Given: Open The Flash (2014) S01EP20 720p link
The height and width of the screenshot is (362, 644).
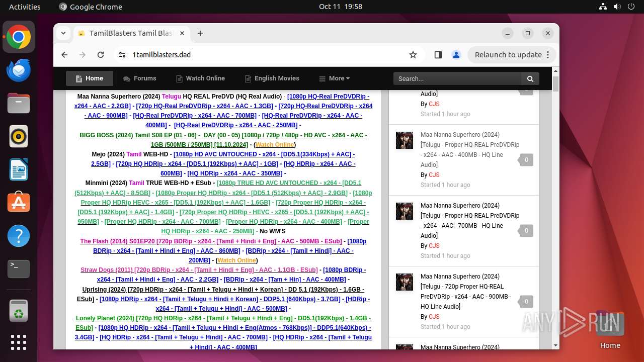Looking at the screenshot, I should [211, 241].
